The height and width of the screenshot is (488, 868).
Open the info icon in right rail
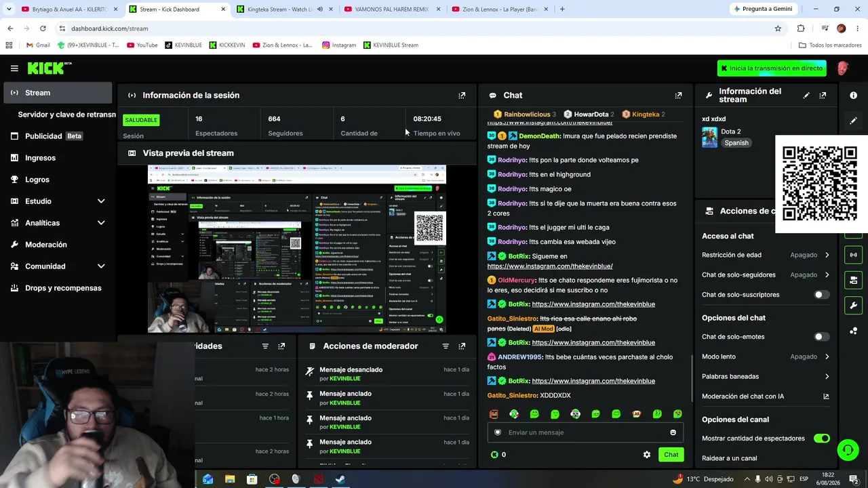pos(853,96)
